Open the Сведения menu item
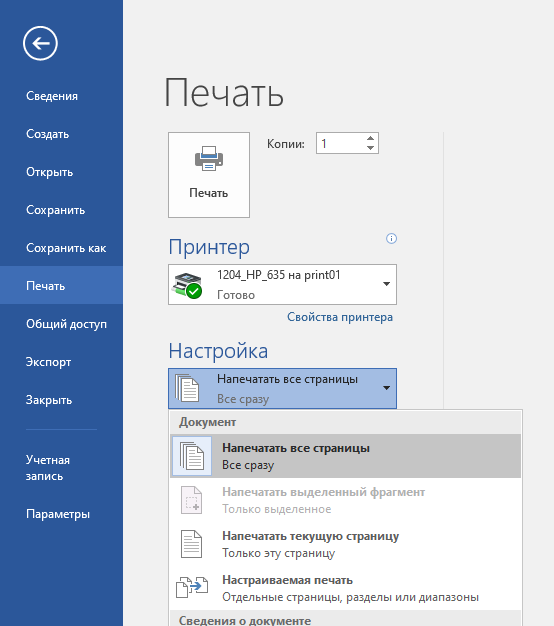The height and width of the screenshot is (626, 554). click(x=52, y=96)
